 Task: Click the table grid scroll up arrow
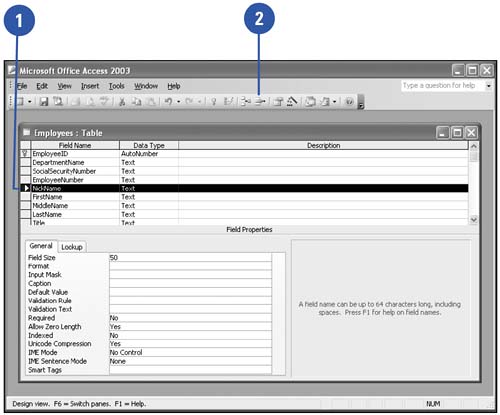point(473,146)
